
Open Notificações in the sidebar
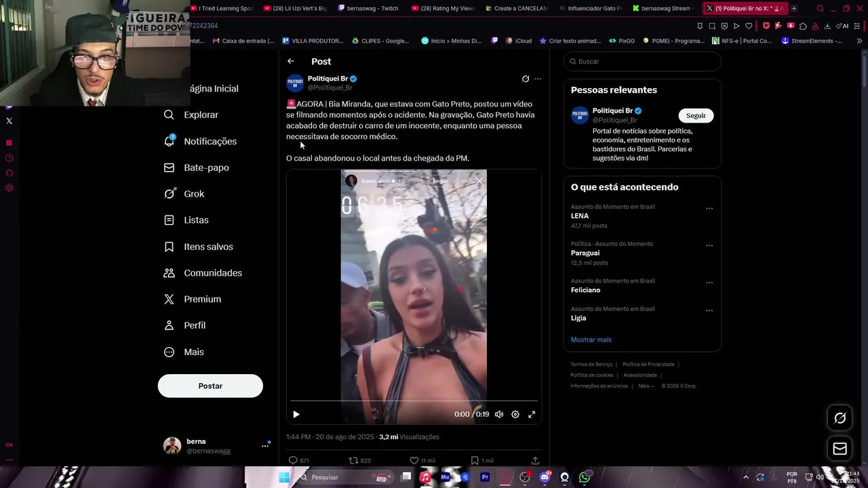pyautogui.click(x=200, y=141)
